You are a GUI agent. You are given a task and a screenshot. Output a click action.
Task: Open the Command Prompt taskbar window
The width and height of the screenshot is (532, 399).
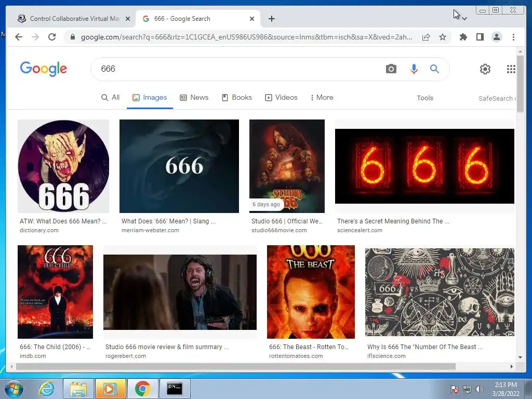coord(175,389)
